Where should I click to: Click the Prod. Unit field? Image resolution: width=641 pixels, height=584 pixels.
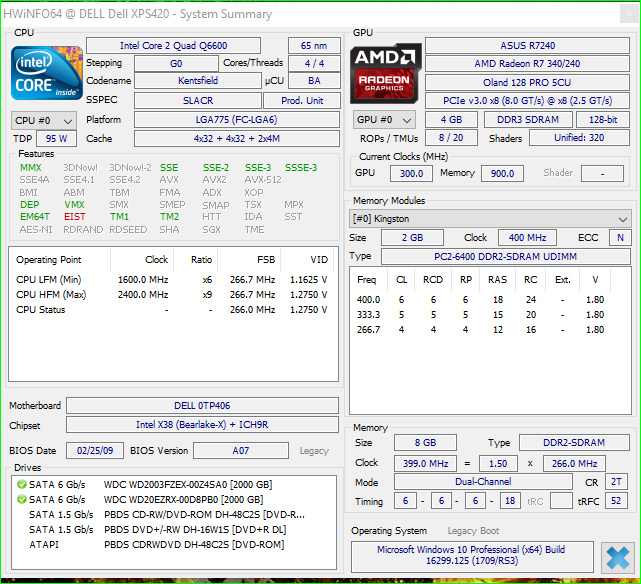coord(302,101)
